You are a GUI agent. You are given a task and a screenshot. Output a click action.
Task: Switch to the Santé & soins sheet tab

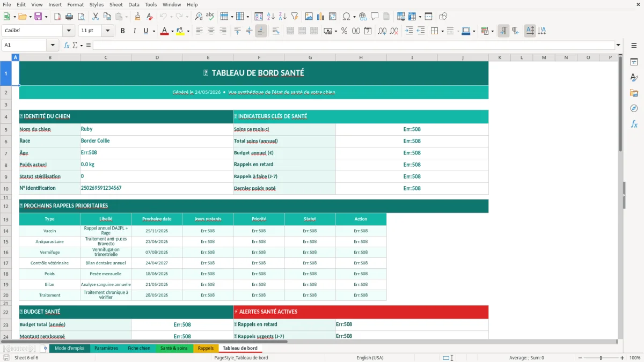(x=174, y=349)
